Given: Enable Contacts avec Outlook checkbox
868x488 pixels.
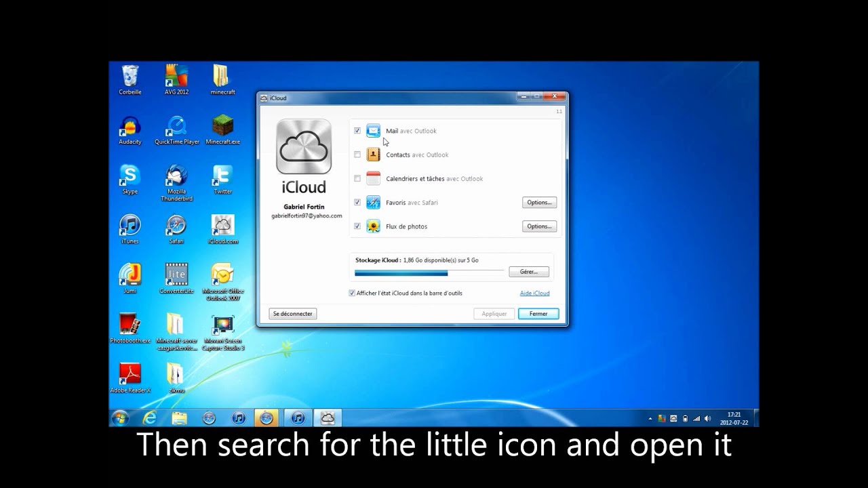Looking at the screenshot, I should point(357,155).
